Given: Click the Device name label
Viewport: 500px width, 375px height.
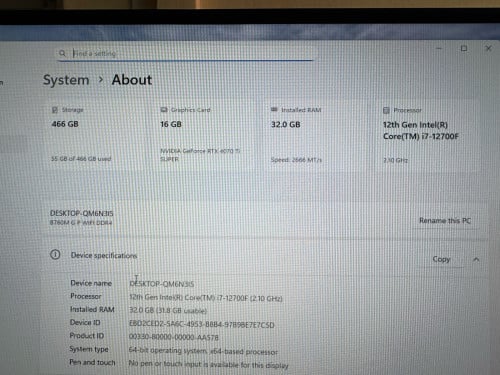Looking at the screenshot, I should tap(91, 283).
